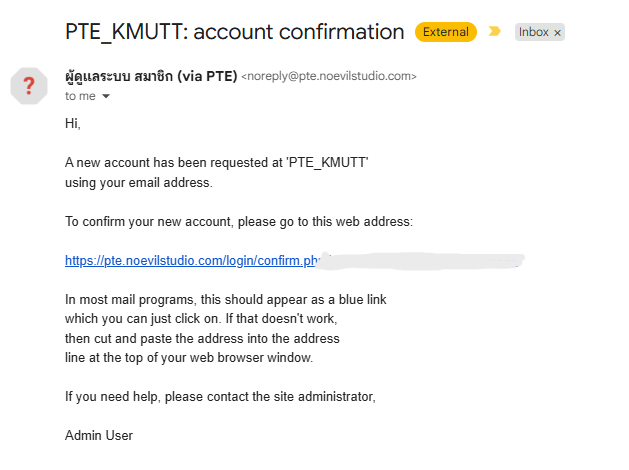Remove the Inbox label with x

pyautogui.click(x=557, y=32)
